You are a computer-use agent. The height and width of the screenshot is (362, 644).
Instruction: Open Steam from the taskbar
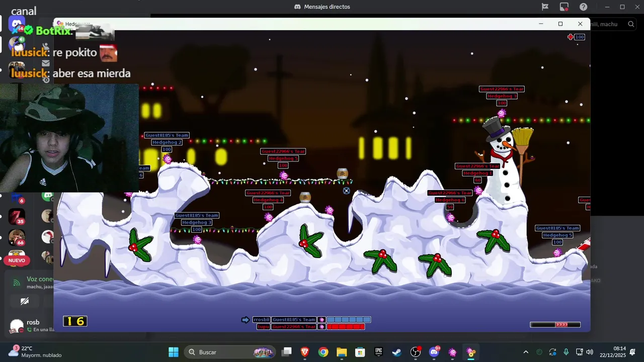click(397, 352)
